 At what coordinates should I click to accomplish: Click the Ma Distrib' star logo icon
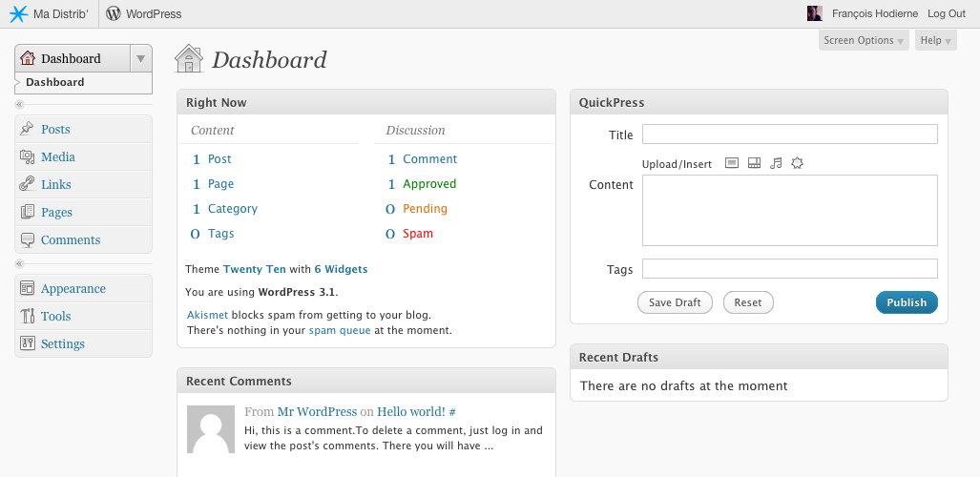19,13
